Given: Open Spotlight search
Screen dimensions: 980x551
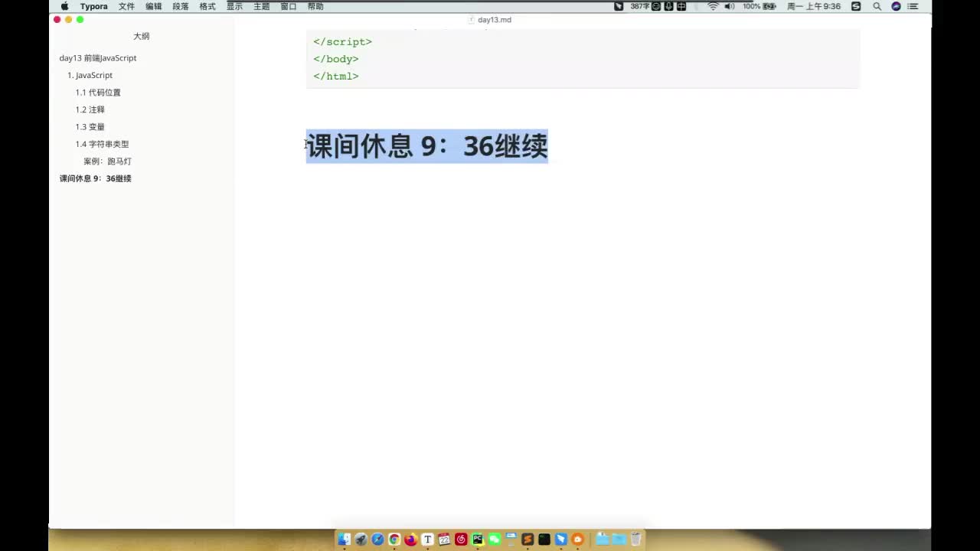Looking at the screenshot, I should 877,6.
